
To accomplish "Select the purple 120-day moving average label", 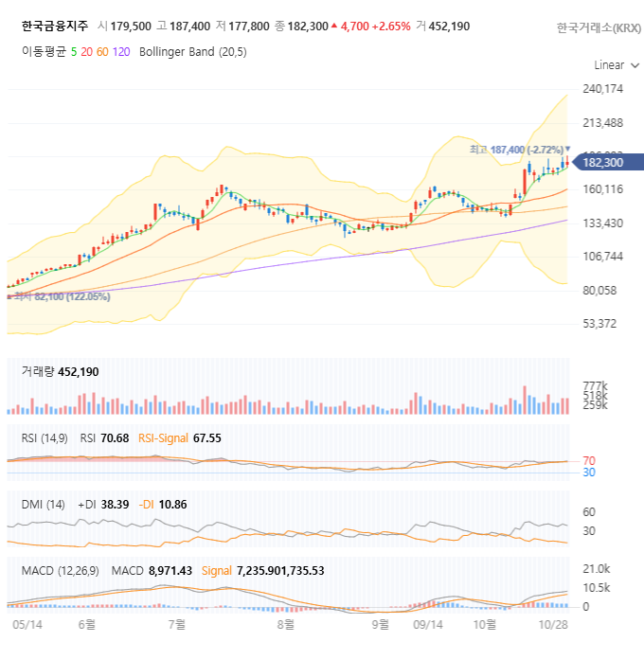I will tap(121, 52).
